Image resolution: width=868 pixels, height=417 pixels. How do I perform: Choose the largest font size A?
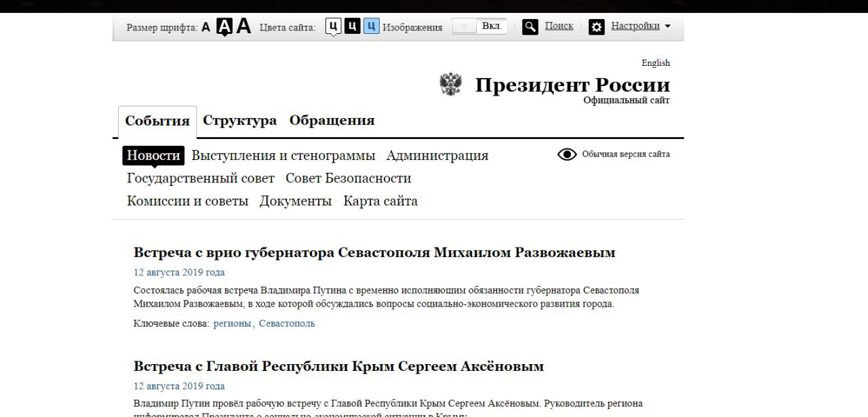click(243, 26)
